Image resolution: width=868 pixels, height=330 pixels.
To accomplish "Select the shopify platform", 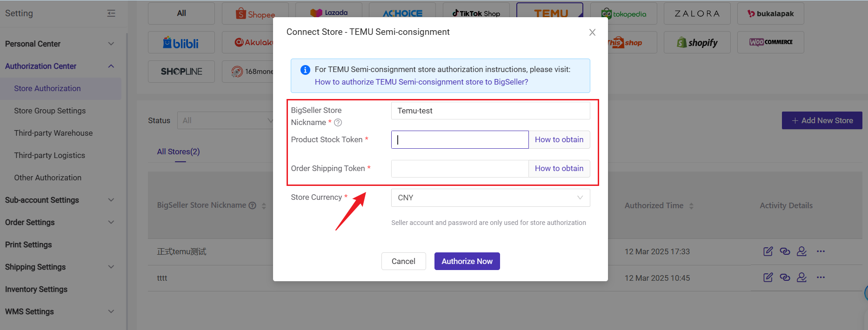I will pos(697,42).
